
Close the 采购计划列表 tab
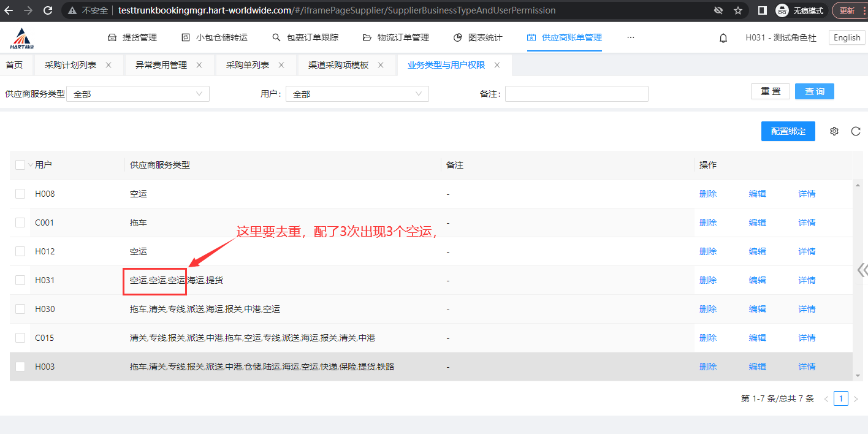pos(108,65)
